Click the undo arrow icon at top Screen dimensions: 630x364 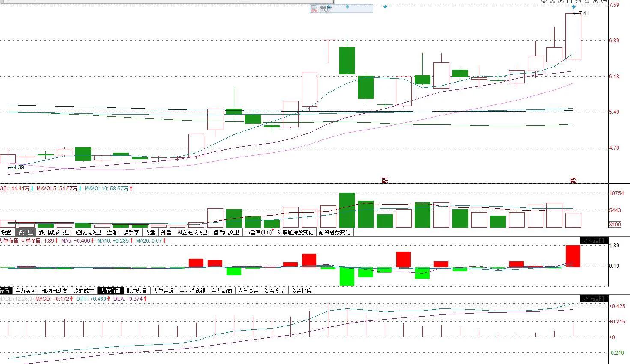tap(587, 1)
